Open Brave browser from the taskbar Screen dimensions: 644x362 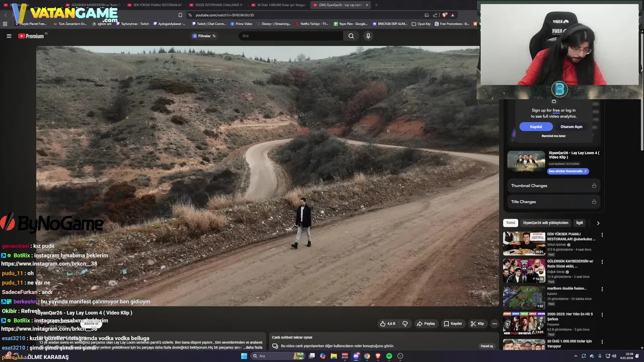pyautogui.click(x=378, y=356)
